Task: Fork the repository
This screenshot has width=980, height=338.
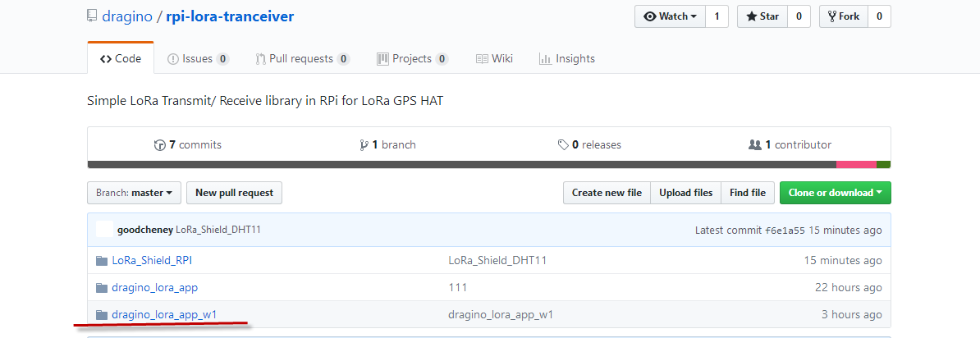Action: (844, 16)
